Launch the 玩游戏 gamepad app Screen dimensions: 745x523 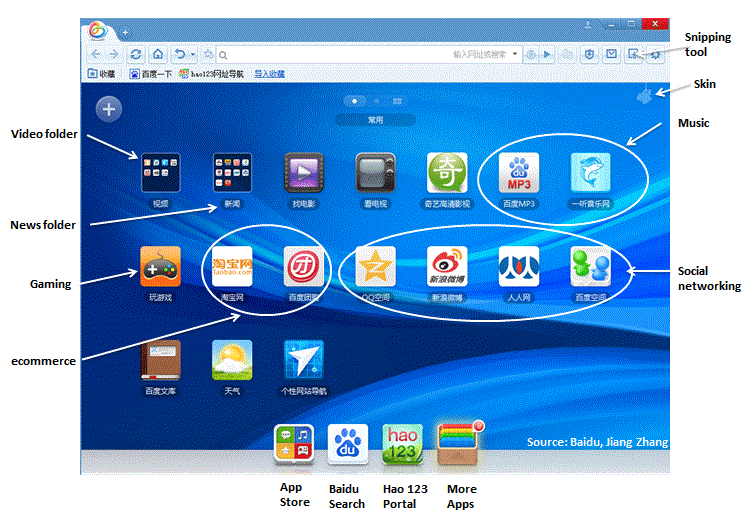(x=161, y=266)
